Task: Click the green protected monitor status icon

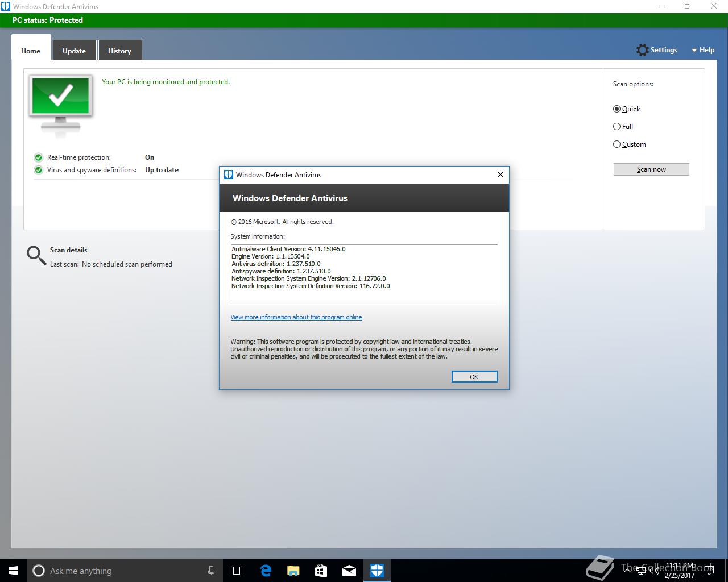Action: (61, 105)
